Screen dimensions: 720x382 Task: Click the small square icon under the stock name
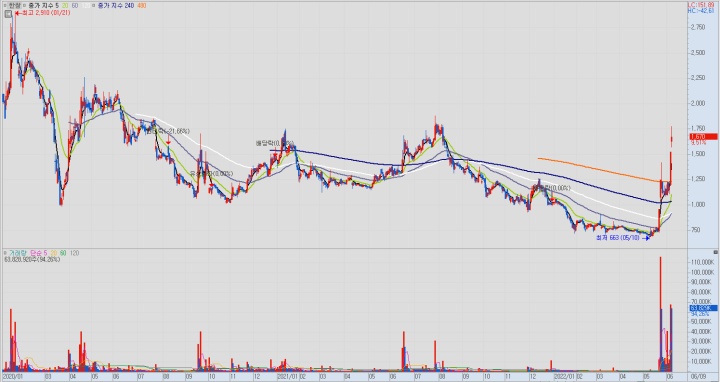pyautogui.click(x=8, y=14)
